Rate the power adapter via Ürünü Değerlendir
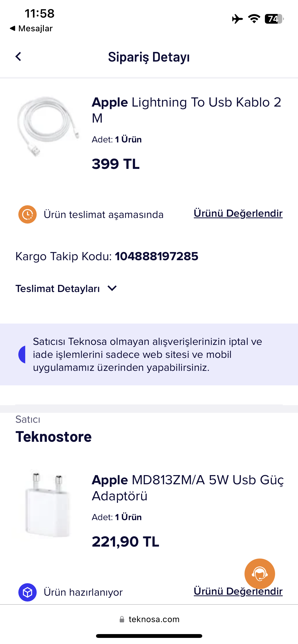This screenshot has width=298, height=644. coord(238,591)
